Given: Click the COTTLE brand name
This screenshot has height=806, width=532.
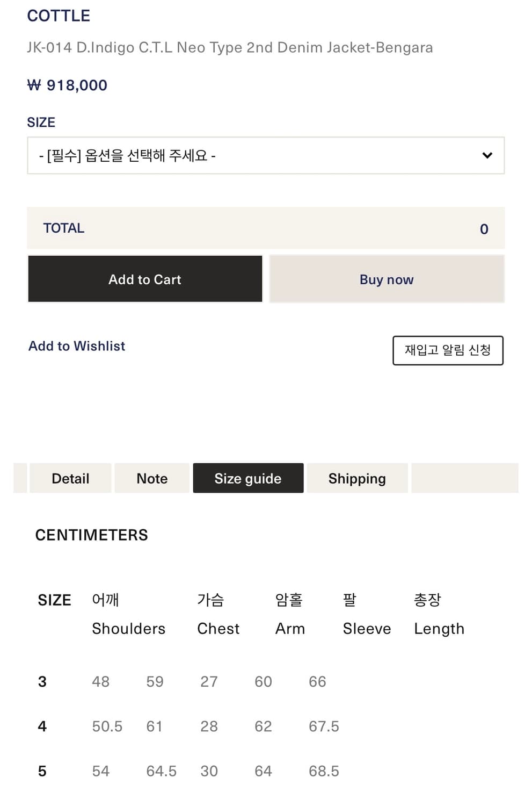Looking at the screenshot, I should click(x=59, y=16).
